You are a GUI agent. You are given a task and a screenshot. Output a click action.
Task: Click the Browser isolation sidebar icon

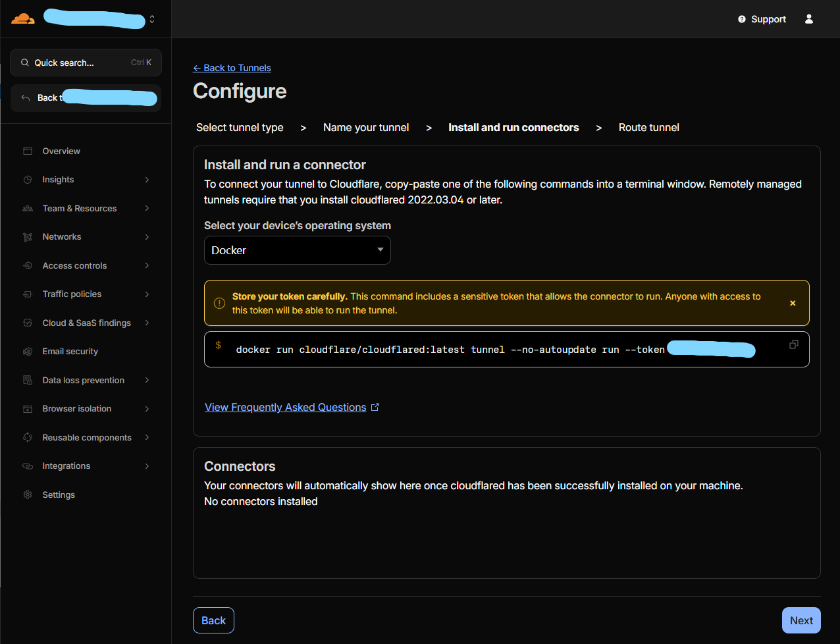[x=28, y=409]
